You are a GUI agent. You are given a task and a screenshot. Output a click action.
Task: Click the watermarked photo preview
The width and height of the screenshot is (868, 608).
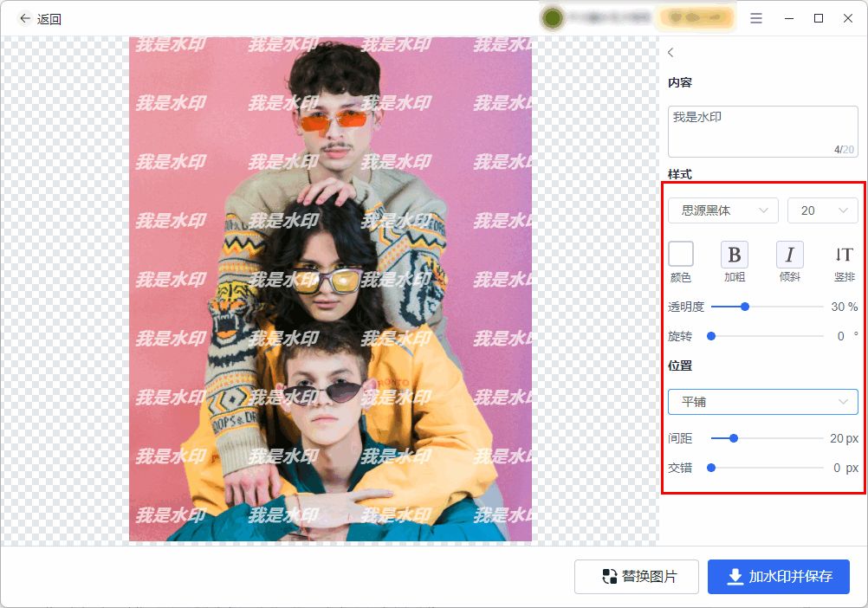coord(331,288)
